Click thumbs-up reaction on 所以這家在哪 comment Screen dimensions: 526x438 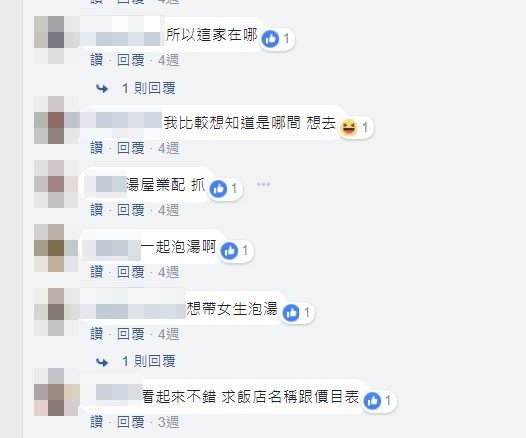(270, 39)
